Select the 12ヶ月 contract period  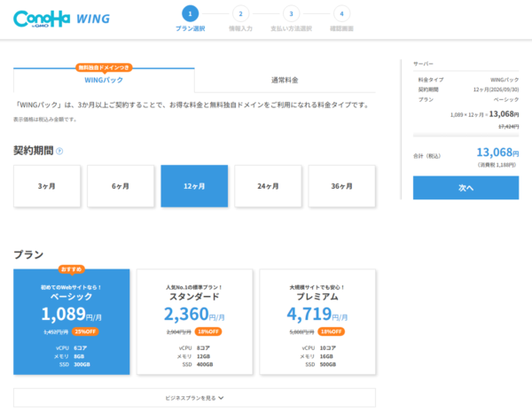[x=194, y=186]
